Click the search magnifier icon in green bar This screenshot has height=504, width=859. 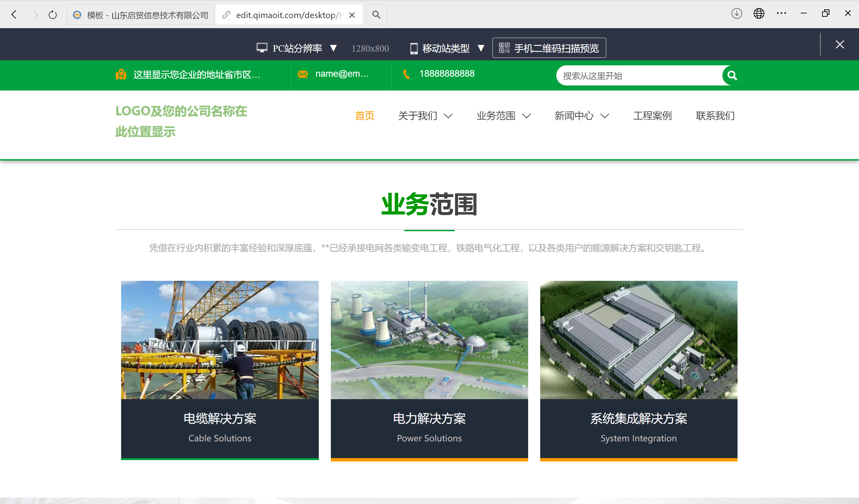(732, 75)
